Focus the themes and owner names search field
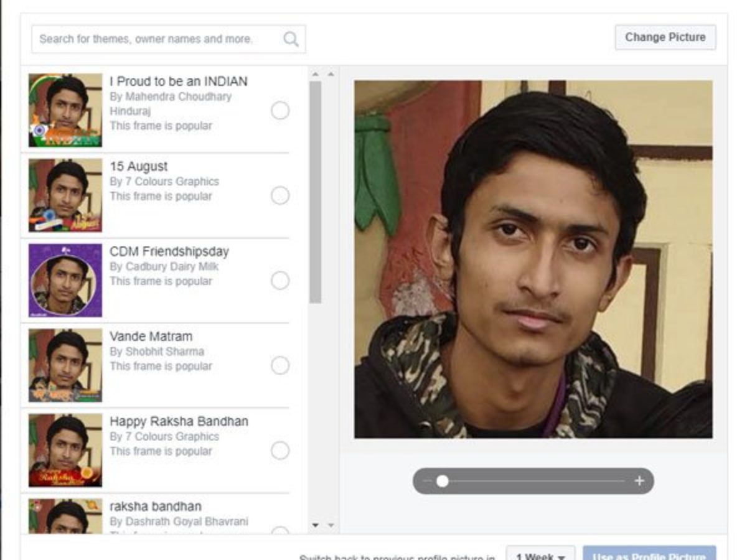Screen dimensions: 747x560 pos(169,39)
